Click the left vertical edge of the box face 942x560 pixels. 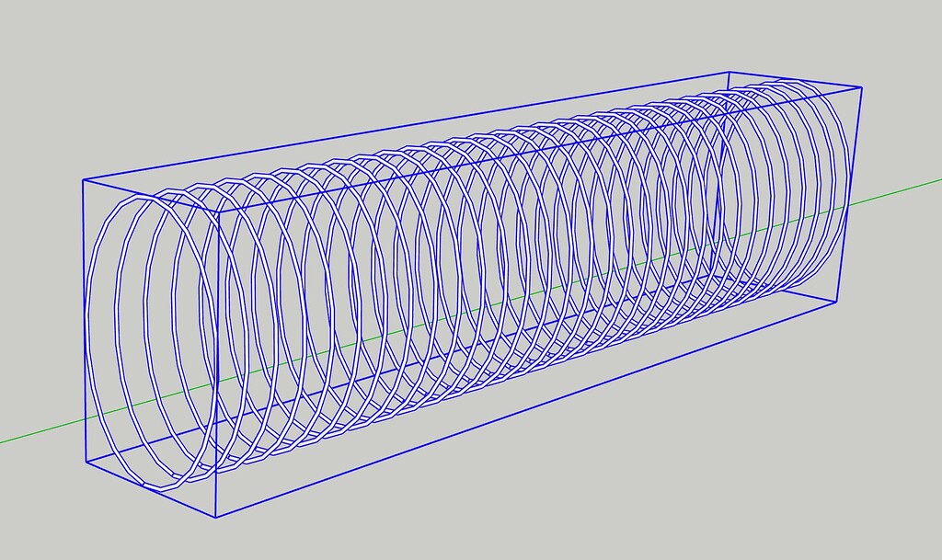coord(85,322)
